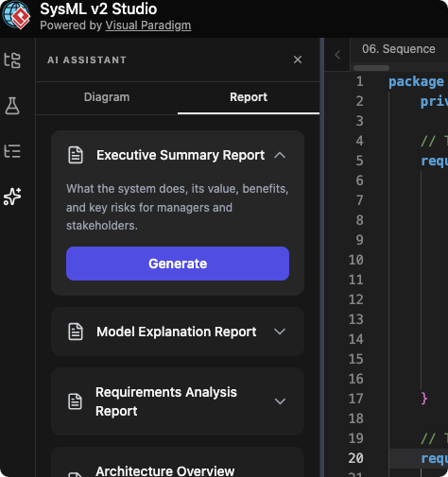Click the AI ASSISTANT panel heading
Image resolution: width=448 pixels, height=477 pixels.
87,60
